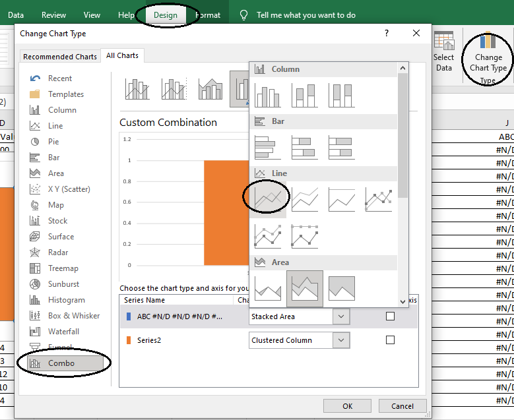Select Box & Whisker chart category
The image size is (514, 420).
(74, 315)
